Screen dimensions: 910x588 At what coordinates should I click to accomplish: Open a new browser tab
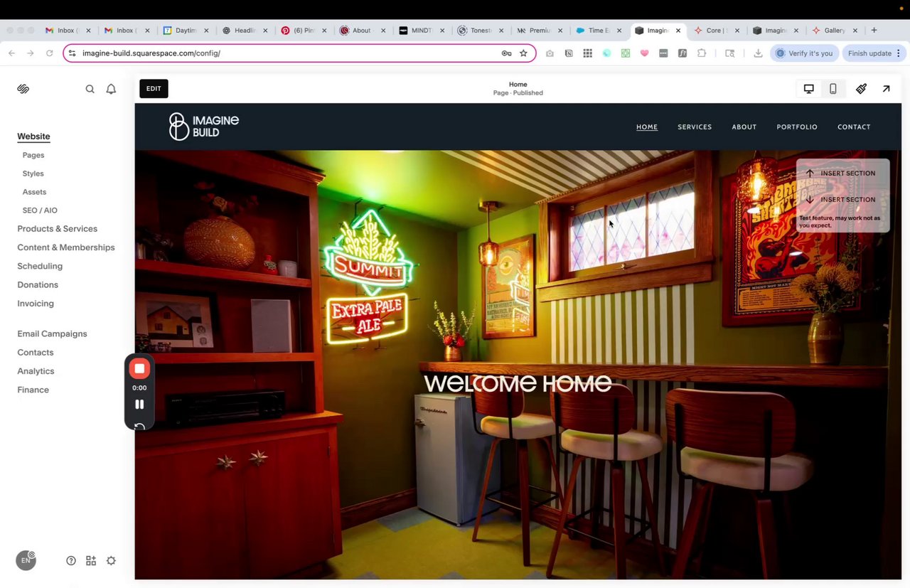[x=874, y=31]
